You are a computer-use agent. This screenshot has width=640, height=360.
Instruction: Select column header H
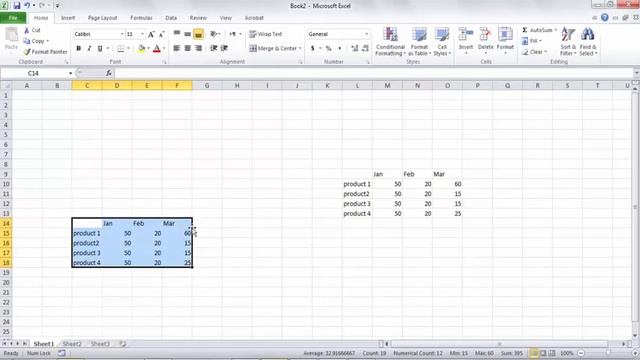point(237,86)
